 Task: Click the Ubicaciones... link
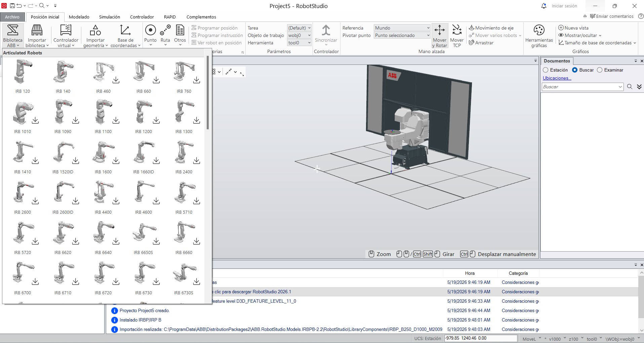pyautogui.click(x=557, y=78)
